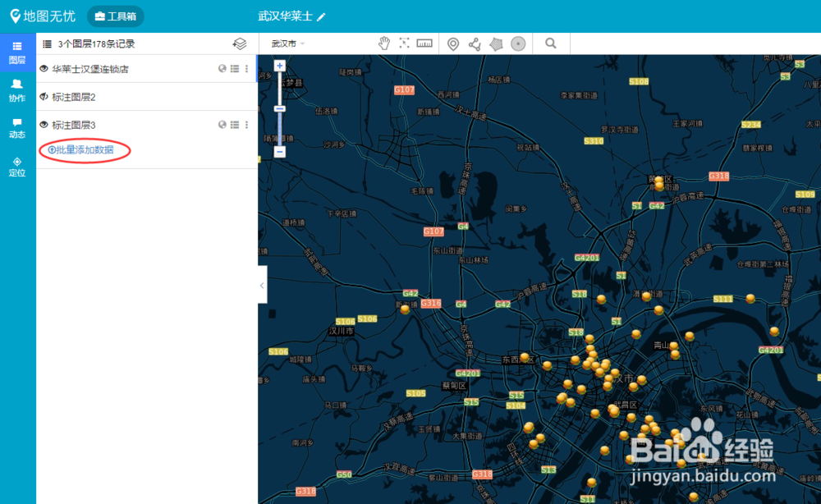Zoom in with the map plus button
The width and height of the screenshot is (821, 504).
[280, 66]
